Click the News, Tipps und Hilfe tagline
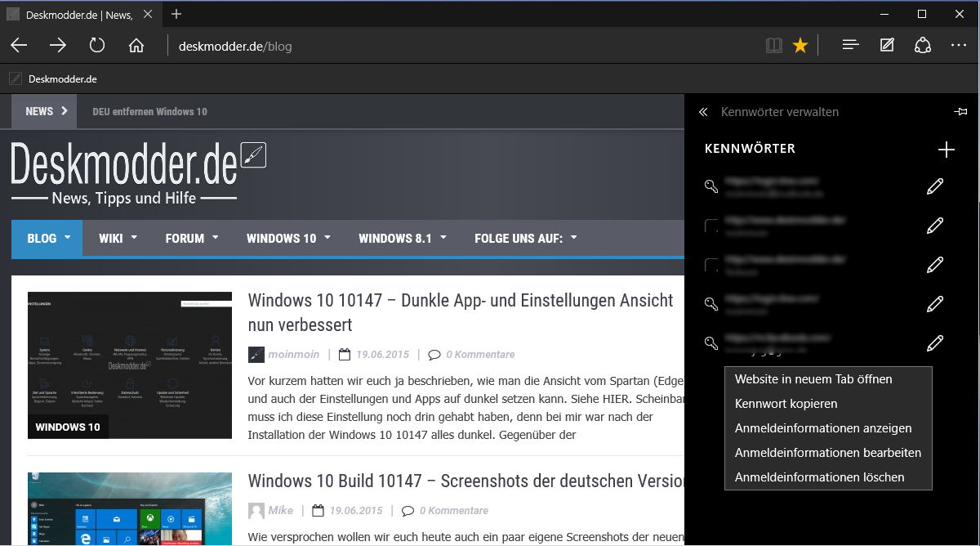Viewport: 980px width, 546px height. pyautogui.click(x=124, y=199)
